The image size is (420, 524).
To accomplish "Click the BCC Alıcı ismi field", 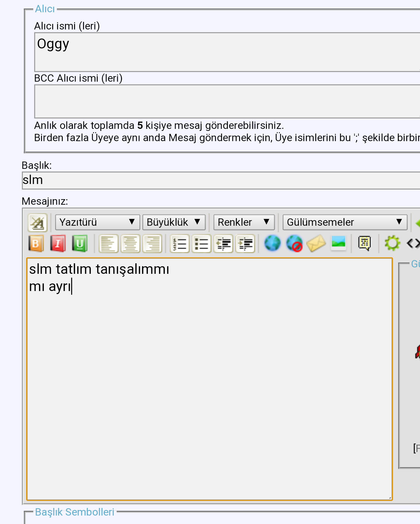I will pos(227,101).
